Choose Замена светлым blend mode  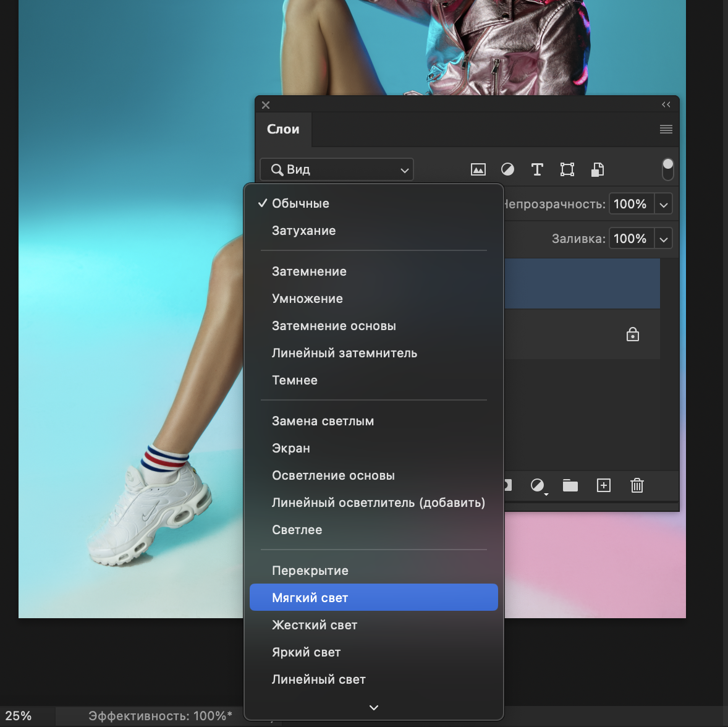(374, 421)
